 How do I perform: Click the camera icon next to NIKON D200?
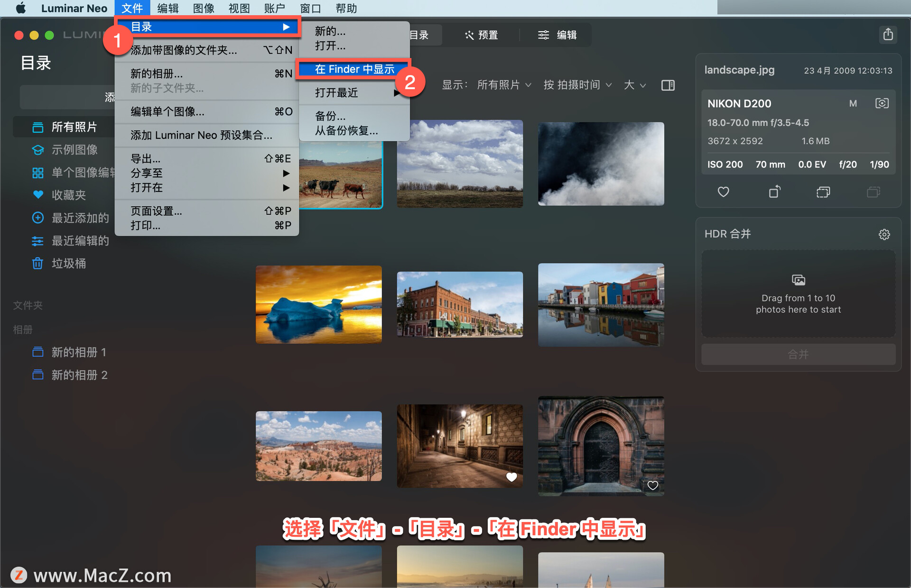pos(882,103)
